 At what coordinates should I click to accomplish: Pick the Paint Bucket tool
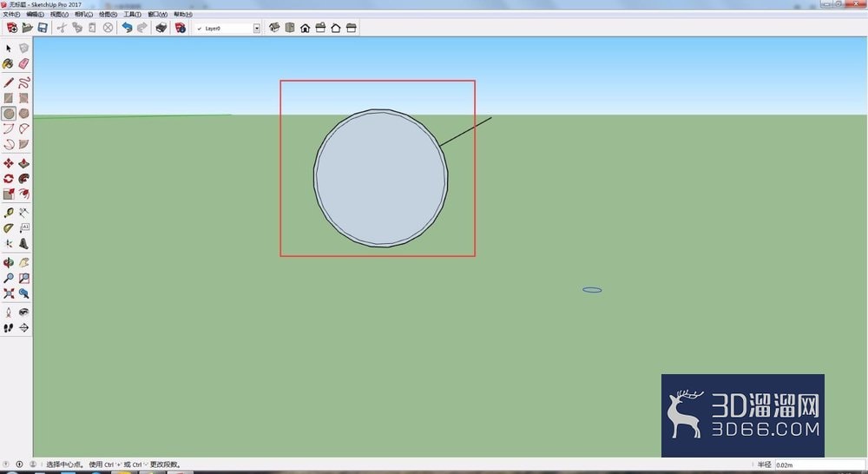pos(9,64)
